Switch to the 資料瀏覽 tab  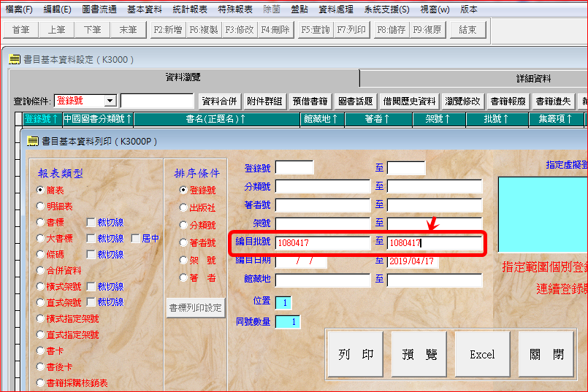click(x=184, y=77)
